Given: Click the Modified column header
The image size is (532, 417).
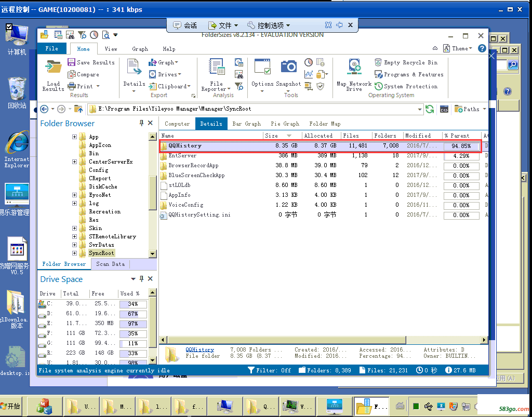Looking at the screenshot, I should pos(423,136).
